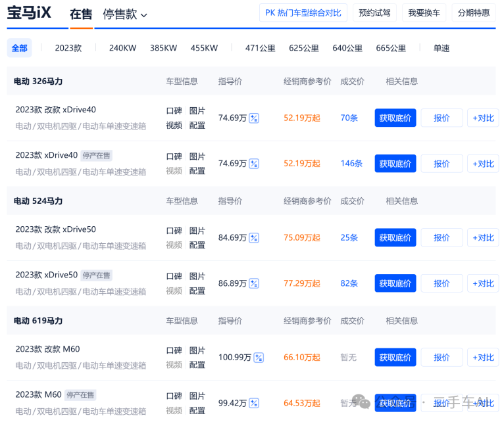
Task: Open 口碑 for 改款 xDrive40
Action: coord(174,111)
